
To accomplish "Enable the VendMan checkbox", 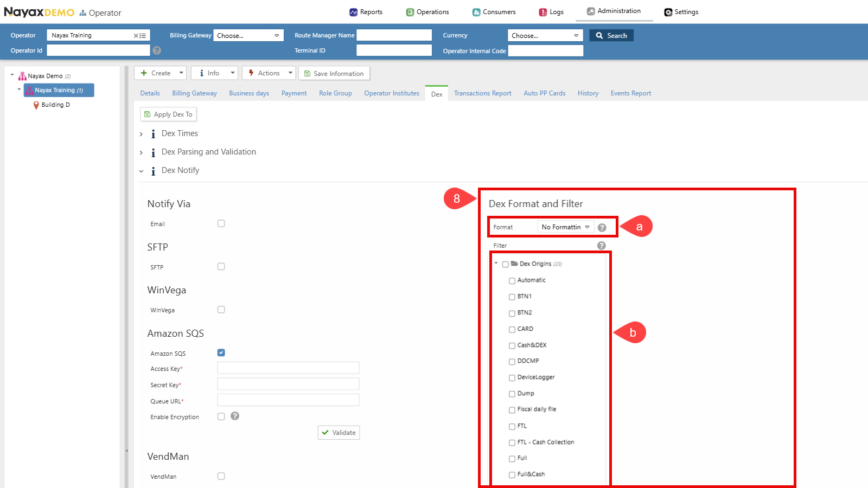I will click(221, 476).
